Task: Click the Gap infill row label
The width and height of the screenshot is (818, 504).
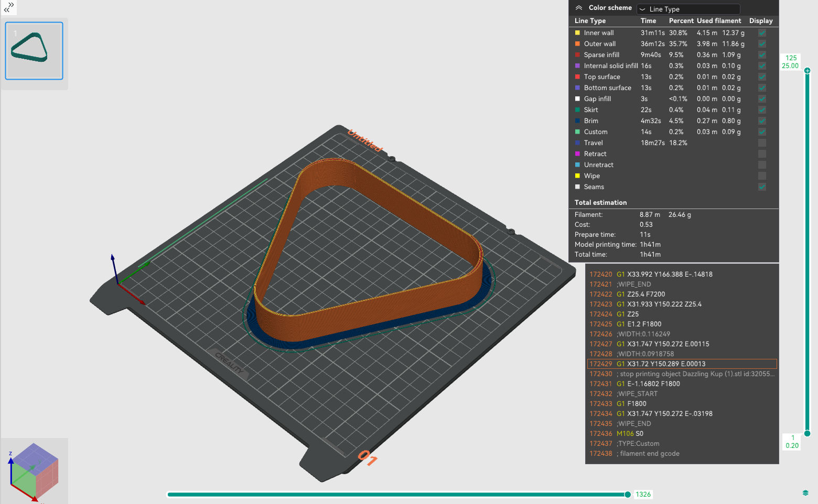Action: click(597, 99)
